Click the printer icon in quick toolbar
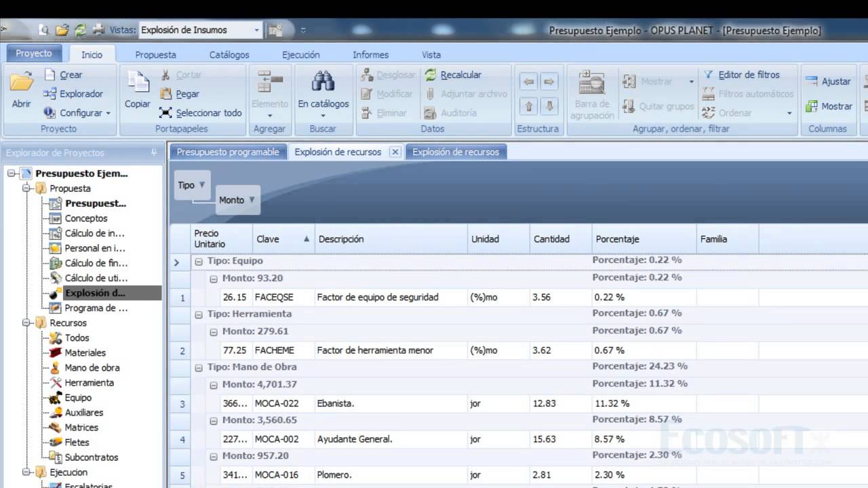The height and width of the screenshot is (488, 868). (x=98, y=30)
